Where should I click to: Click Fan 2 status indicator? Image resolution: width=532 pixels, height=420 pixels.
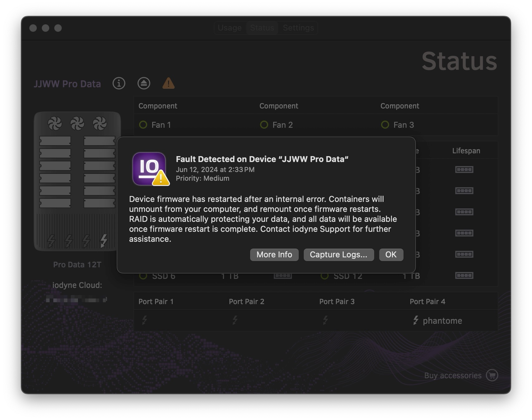pos(264,125)
